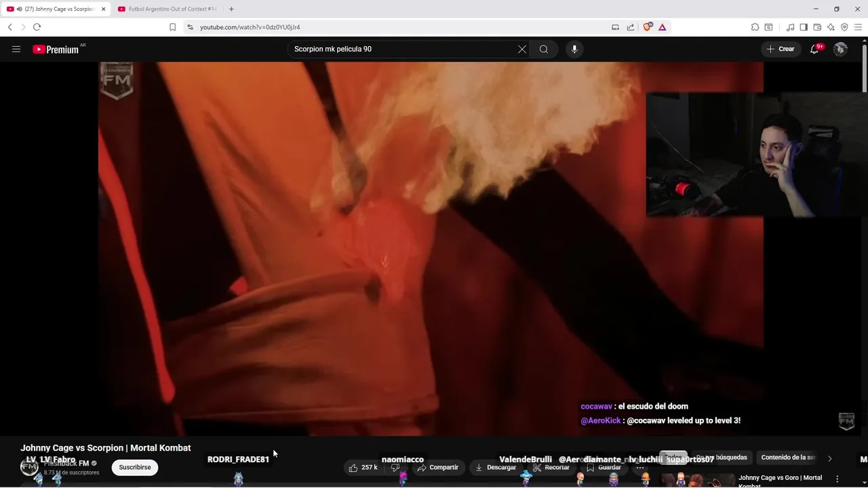Select the Todos filter chip
This screenshot has height=488, width=868.
coord(673,457)
